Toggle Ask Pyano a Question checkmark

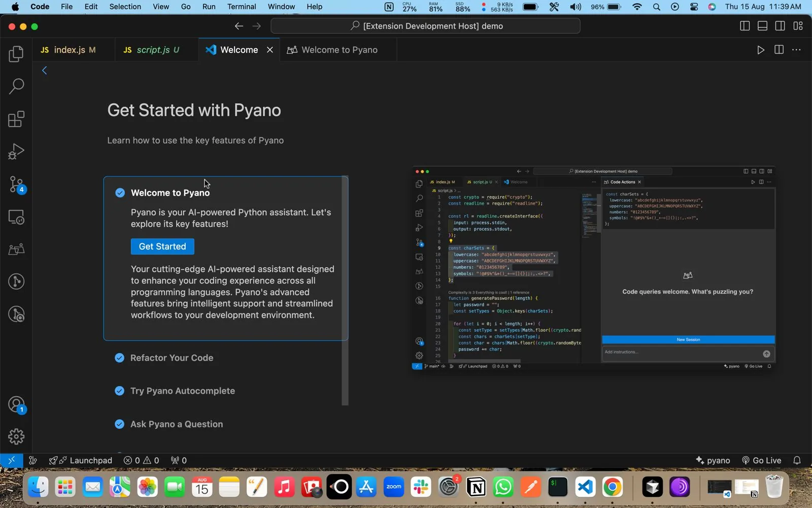[x=119, y=424]
